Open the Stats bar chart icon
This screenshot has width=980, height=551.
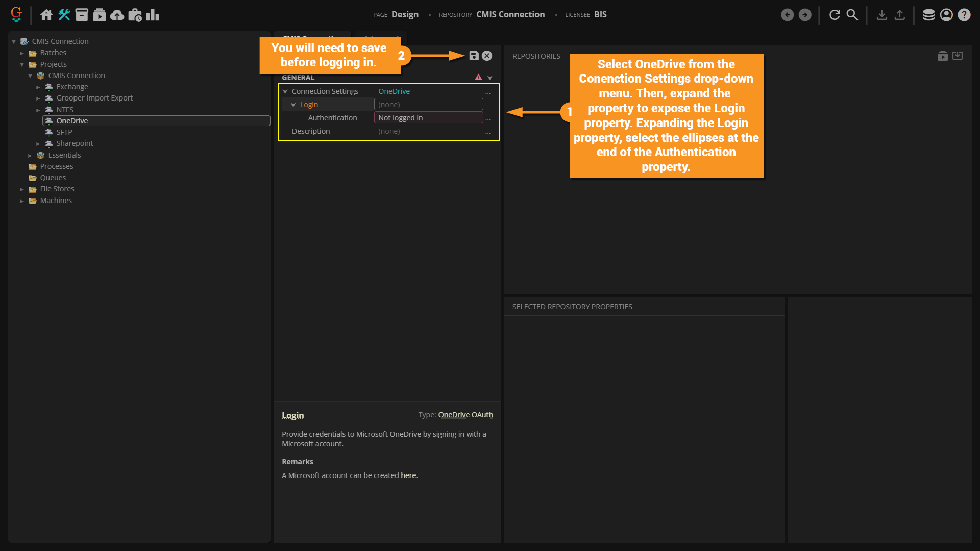pyautogui.click(x=153, y=15)
